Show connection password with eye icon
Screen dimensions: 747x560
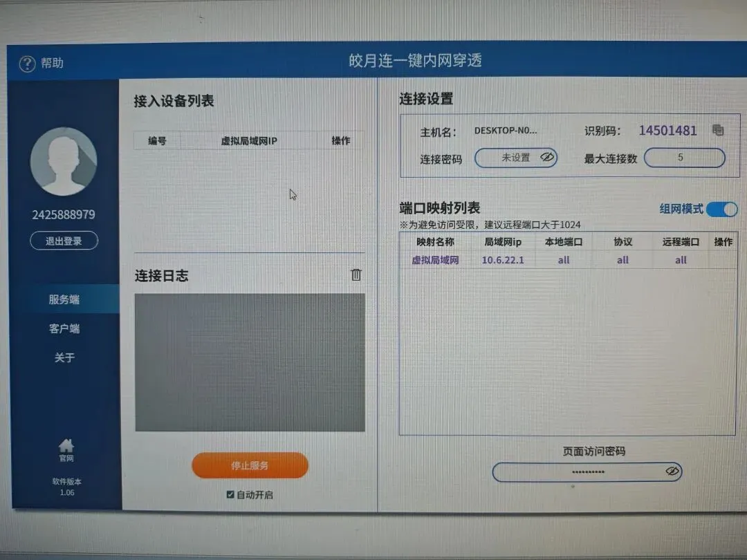(x=547, y=157)
